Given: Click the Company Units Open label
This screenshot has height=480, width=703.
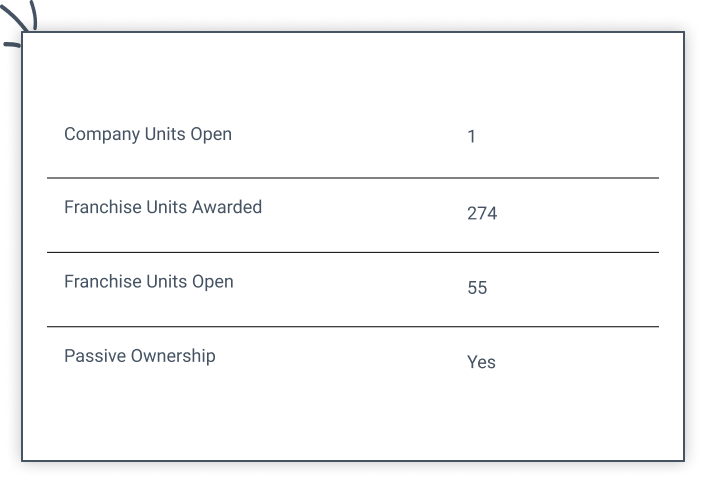Looking at the screenshot, I should coord(148,134).
